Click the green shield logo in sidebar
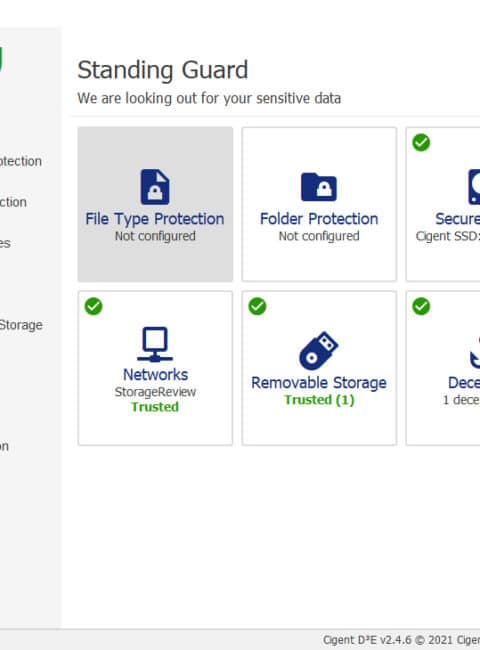This screenshot has height=650, width=480. click(x=2, y=59)
